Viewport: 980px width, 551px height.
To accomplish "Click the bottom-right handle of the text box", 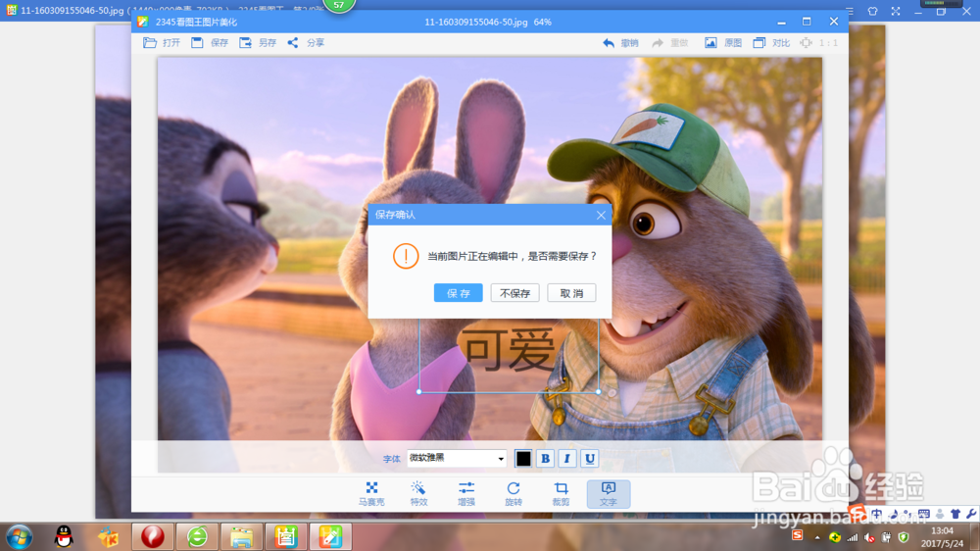I will pyautogui.click(x=598, y=392).
